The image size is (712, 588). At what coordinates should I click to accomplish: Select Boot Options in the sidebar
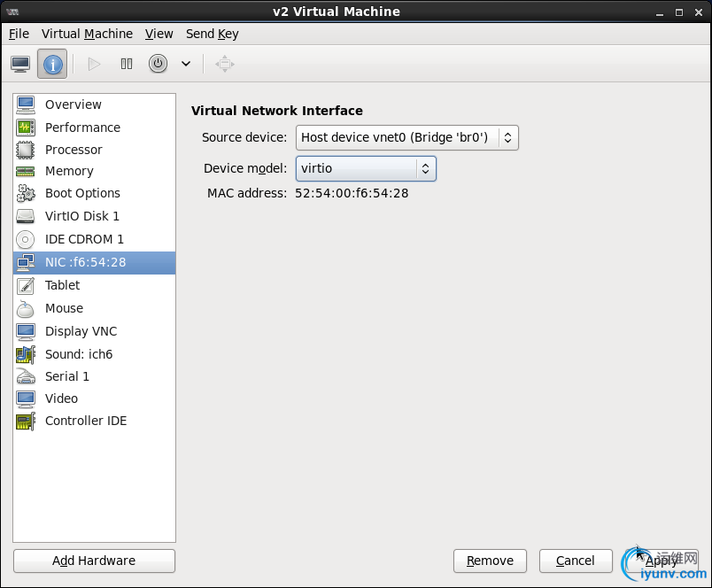[x=82, y=193]
